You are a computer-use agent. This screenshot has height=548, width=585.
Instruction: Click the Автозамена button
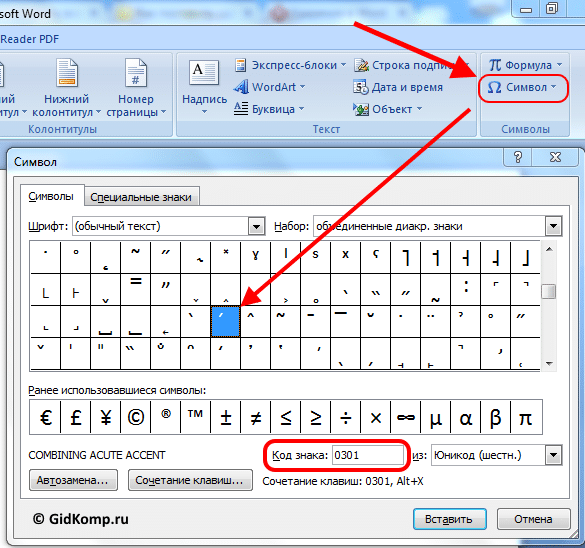(x=73, y=480)
